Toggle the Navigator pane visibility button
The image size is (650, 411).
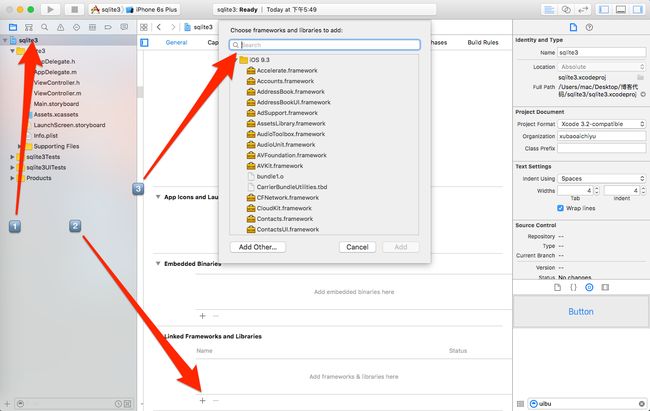point(604,10)
